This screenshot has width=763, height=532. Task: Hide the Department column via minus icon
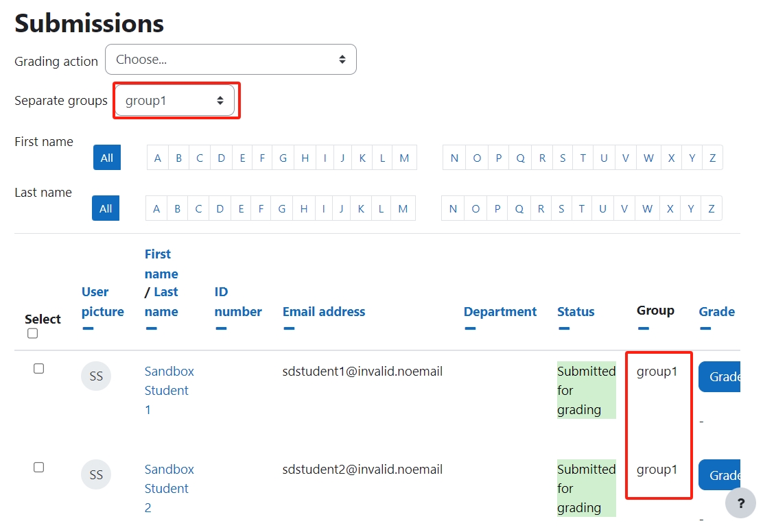coord(470,329)
